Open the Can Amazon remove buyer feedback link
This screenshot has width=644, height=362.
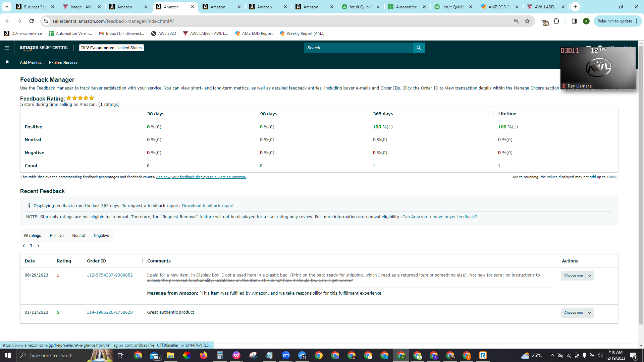pyautogui.click(x=439, y=217)
